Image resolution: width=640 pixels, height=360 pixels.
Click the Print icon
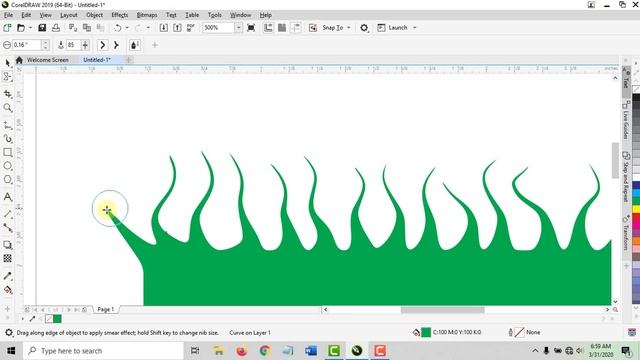pyautogui.click(x=56, y=28)
